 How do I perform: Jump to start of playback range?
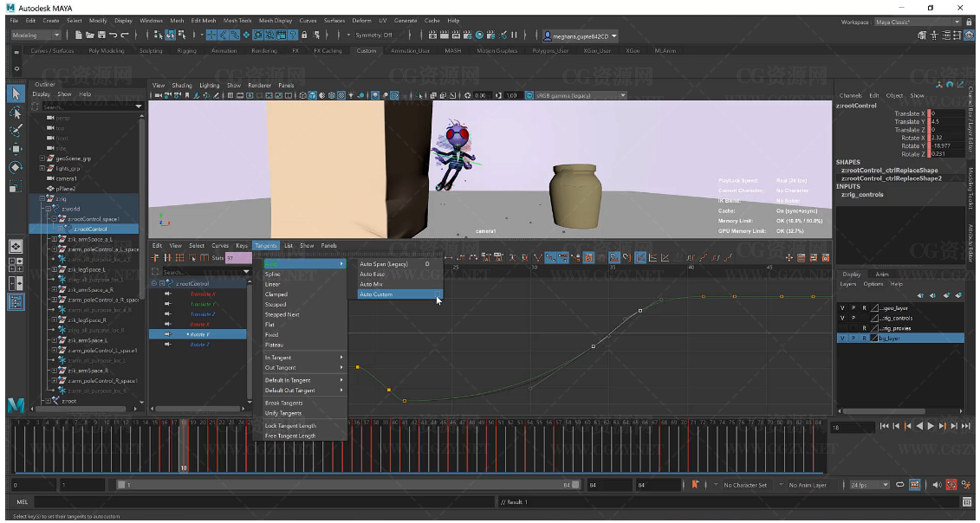pos(884,426)
